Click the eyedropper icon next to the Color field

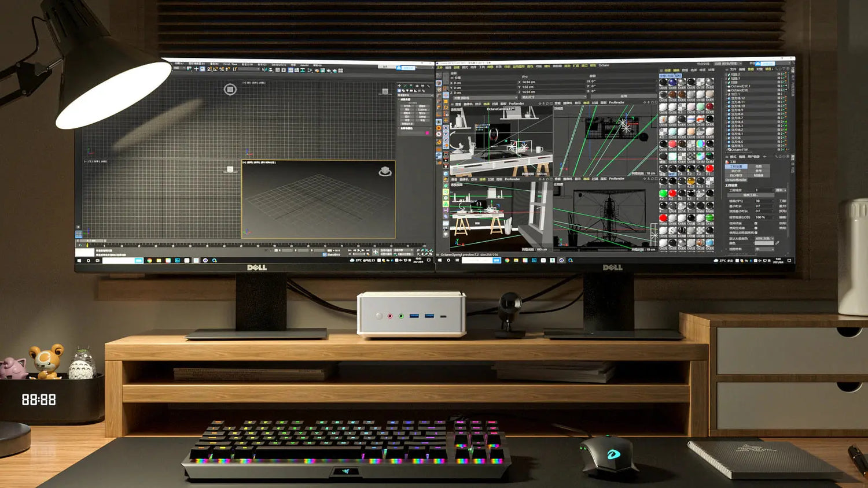[x=778, y=243]
